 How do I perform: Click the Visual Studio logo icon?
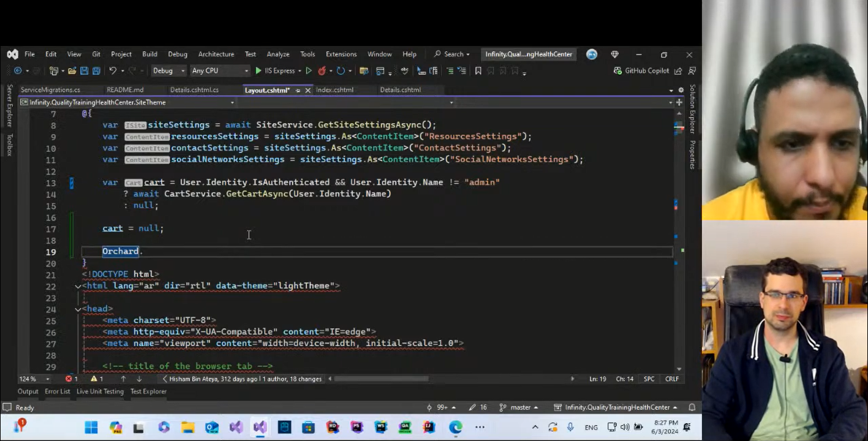(12, 55)
